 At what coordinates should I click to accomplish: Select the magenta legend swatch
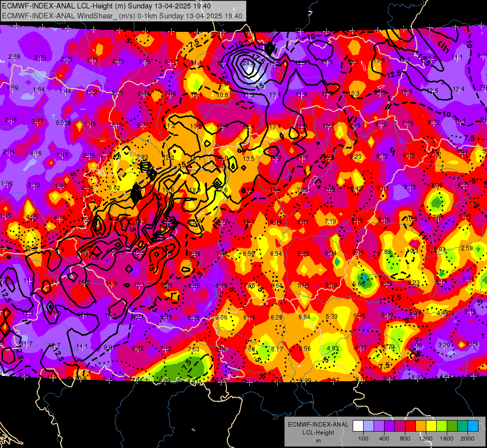400,426
